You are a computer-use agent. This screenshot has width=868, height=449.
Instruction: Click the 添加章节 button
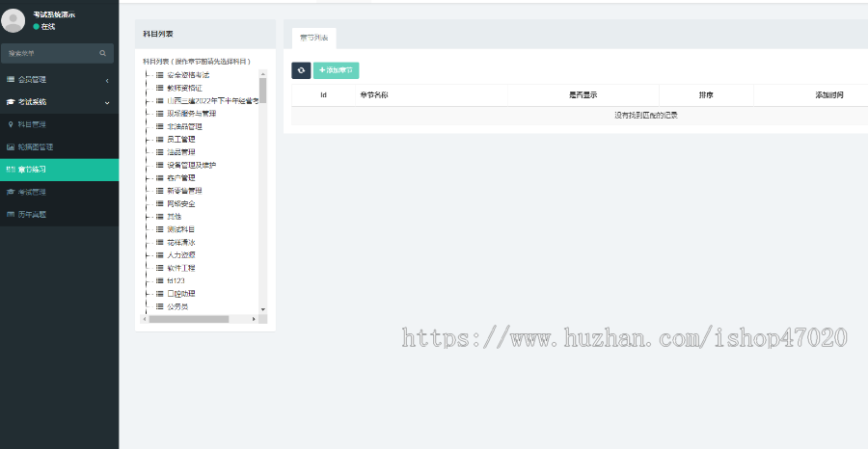tap(336, 70)
